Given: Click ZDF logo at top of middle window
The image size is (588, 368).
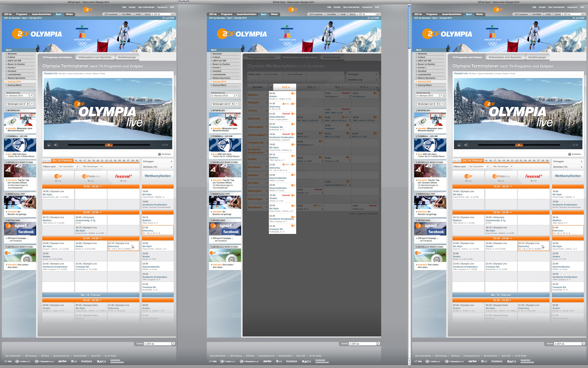Looking at the screenshot, I should pos(293,9).
